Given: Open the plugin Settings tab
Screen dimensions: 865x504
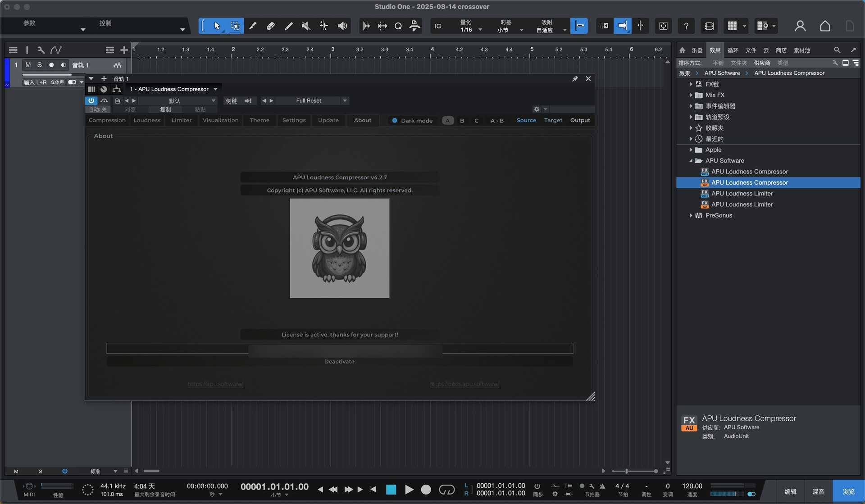Looking at the screenshot, I should pyautogui.click(x=294, y=120).
